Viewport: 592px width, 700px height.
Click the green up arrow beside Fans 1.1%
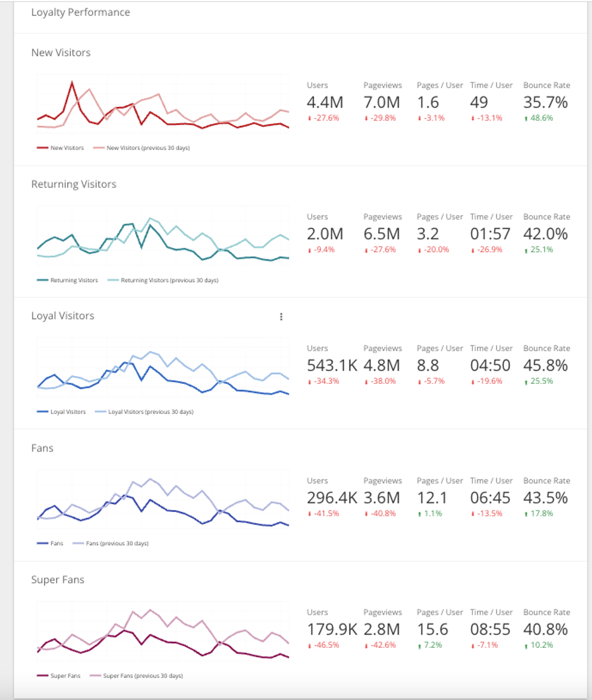pos(419,514)
